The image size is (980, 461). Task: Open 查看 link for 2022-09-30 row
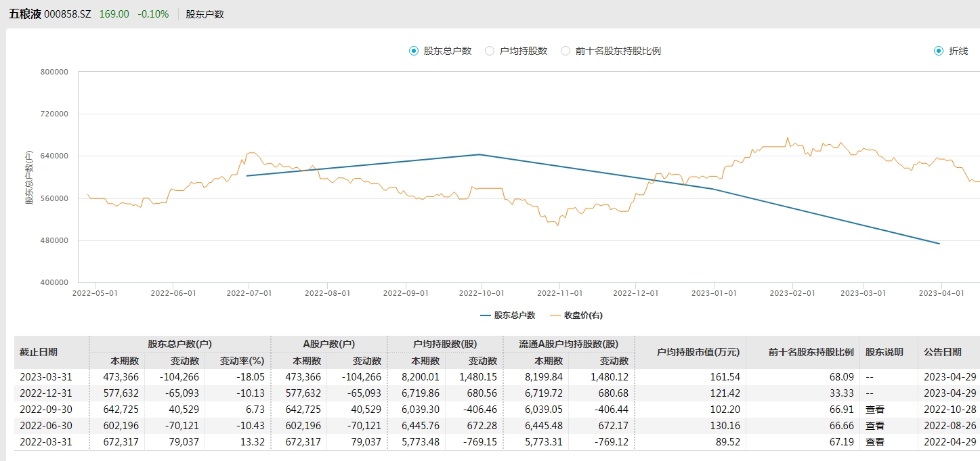pyautogui.click(x=875, y=410)
